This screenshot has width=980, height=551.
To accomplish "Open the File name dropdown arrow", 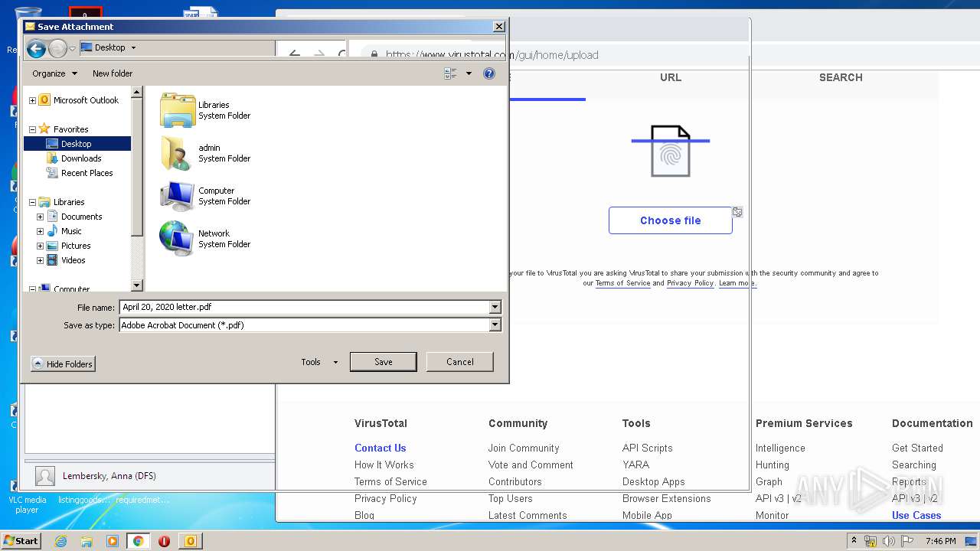I will pos(495,307).
